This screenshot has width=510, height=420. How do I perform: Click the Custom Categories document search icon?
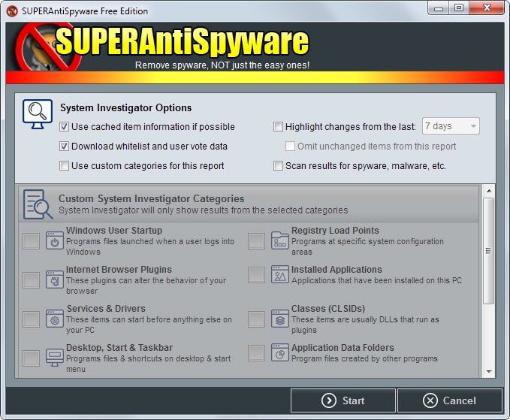point(38,204)
